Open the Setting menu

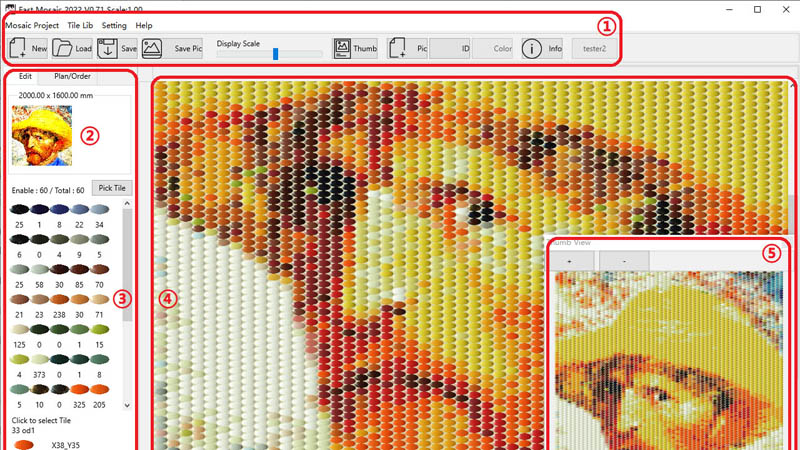[x=114, y=25]
